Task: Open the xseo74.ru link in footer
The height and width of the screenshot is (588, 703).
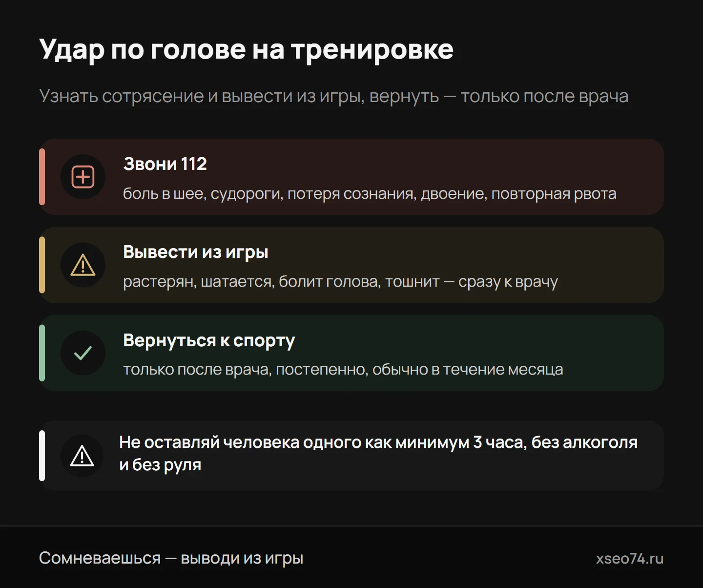Action: [x=630, y=558]
